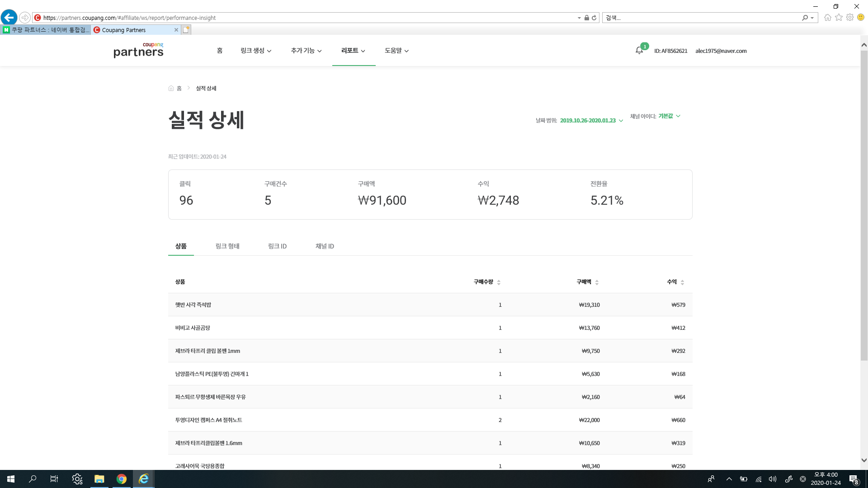This screenshot has height=488, width=868.
Task: Expand the 채널 아이디 기본값 dropdown
Action: 669,116
